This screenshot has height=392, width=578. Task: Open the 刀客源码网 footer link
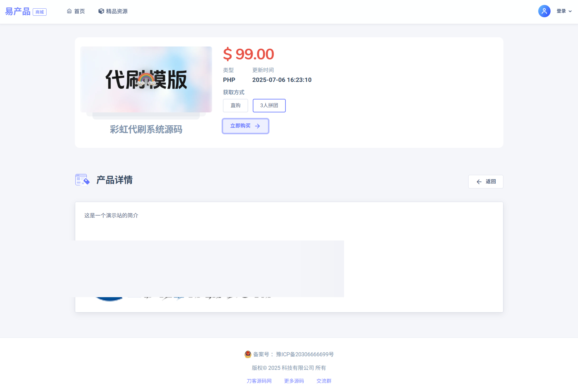pos(259,381)
